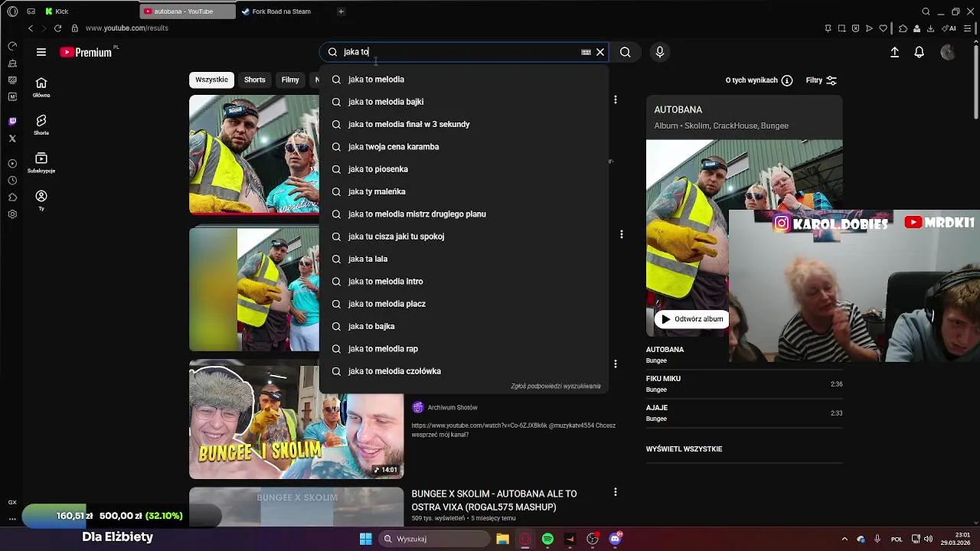Viewport: 980px width, 551px height.
Task: Open Subskrypcje in YouTube sidebar
Action: [41, 162]
